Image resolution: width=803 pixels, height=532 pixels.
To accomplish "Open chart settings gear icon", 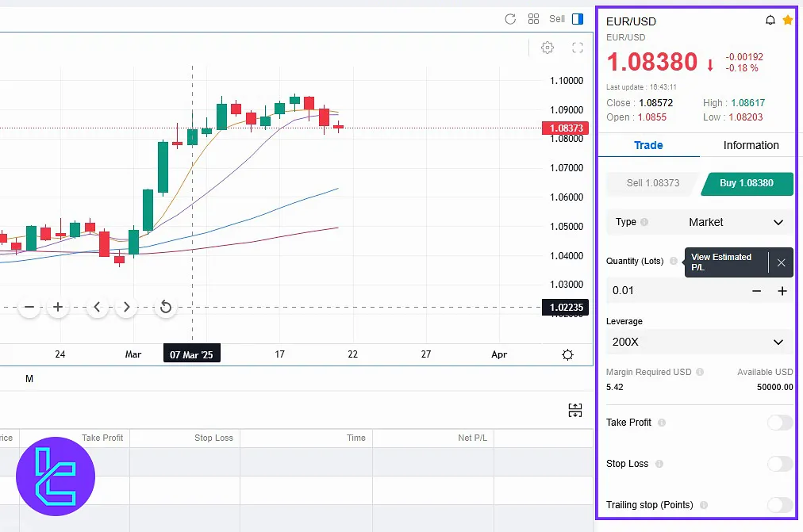I will pos(547,48).
